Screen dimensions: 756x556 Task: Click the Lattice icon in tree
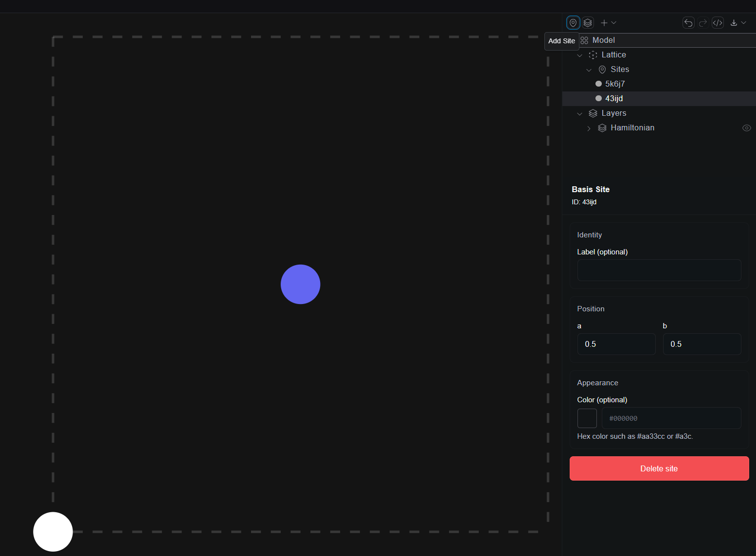pos(593,55)
